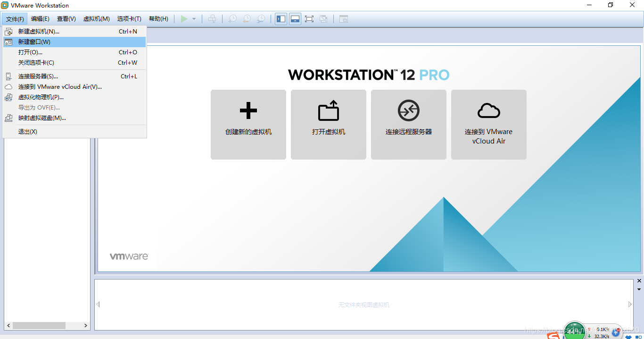Viewport: 644px width, 339px height.
Task: Open the thumbnail bar options dropdown arrow
Action: pyautogui.click(x=639, y=289)
